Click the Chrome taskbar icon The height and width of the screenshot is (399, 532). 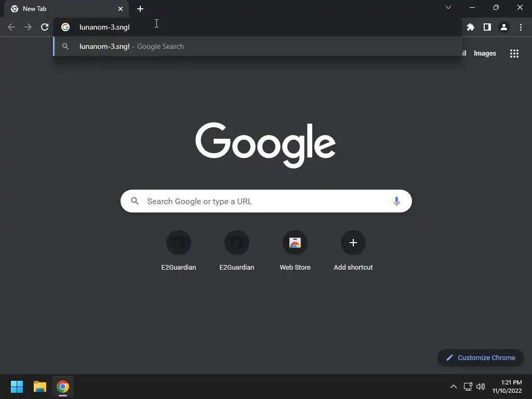[x=63, y=387]
